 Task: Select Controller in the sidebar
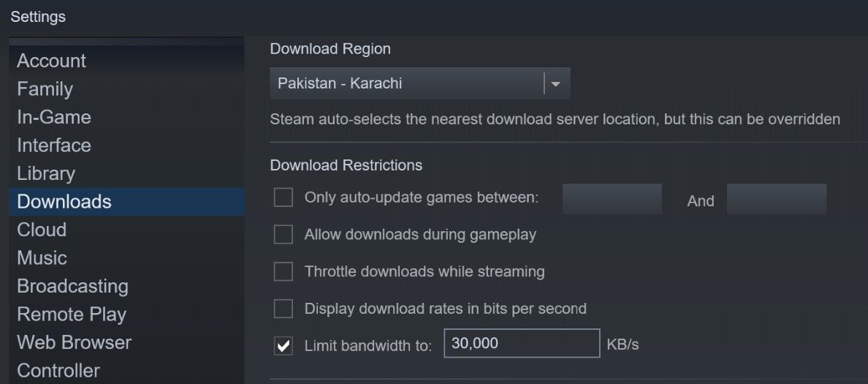[x=58, y=371]
